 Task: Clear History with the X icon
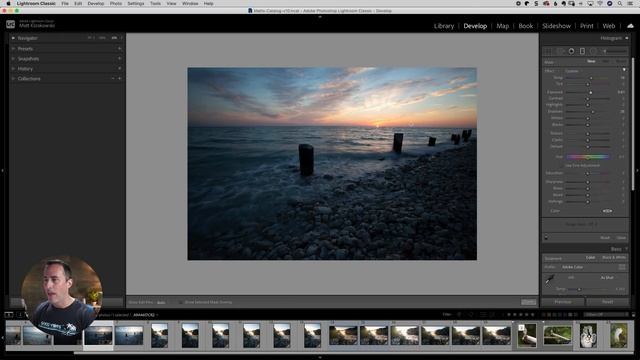click(x=120, y=69)
